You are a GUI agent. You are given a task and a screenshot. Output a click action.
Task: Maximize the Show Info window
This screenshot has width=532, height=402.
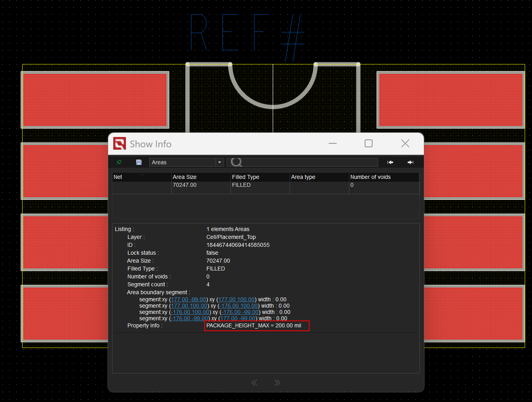[368, 143]
